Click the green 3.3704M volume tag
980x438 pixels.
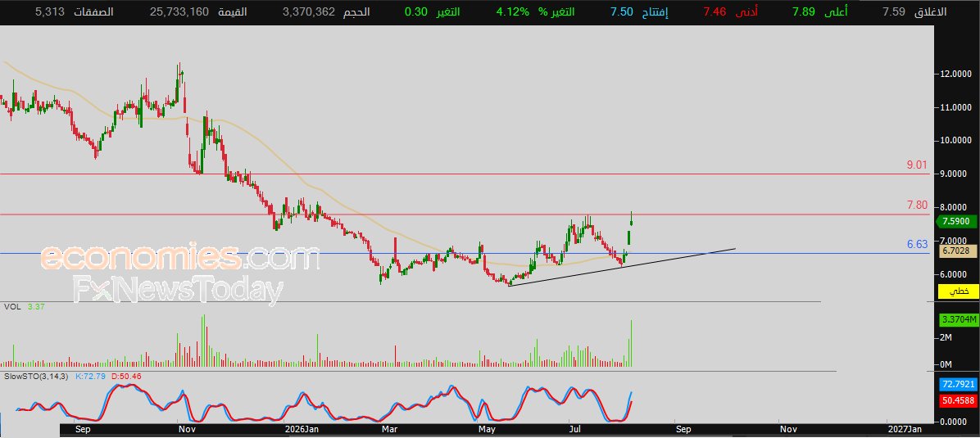pyautogui.click(x=958, y=320)
